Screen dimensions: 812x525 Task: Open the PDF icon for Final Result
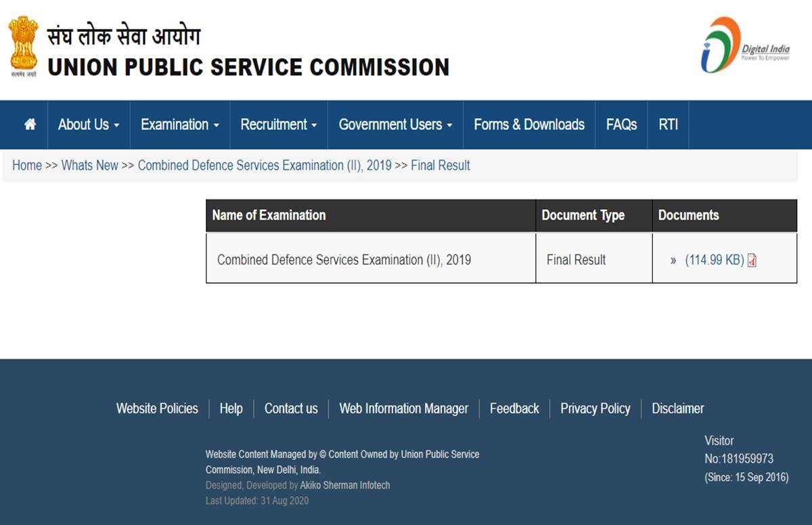pyautogui.click(x=752, y=260)
